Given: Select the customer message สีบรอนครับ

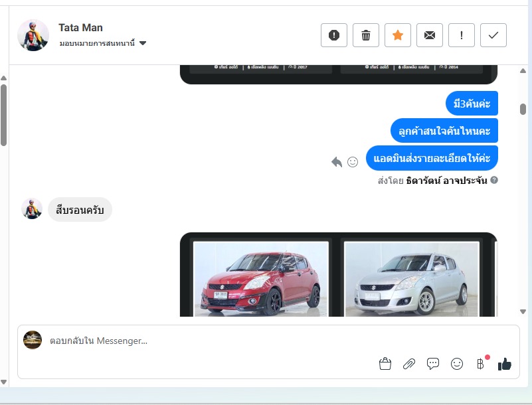Looking at the screenshot, I should coord(80,210).
